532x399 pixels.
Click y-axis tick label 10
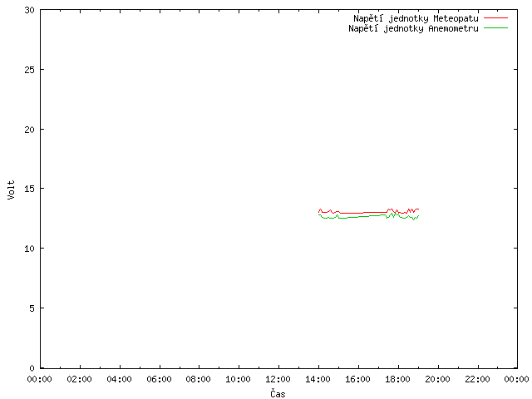30,249
